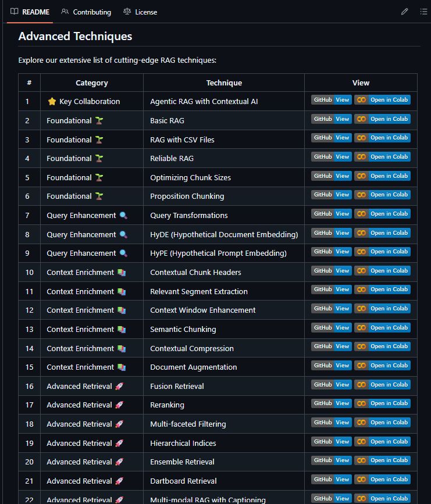
Task: Open GitHub View badge for Dartboard Retrieval
Action: point(332,479)
